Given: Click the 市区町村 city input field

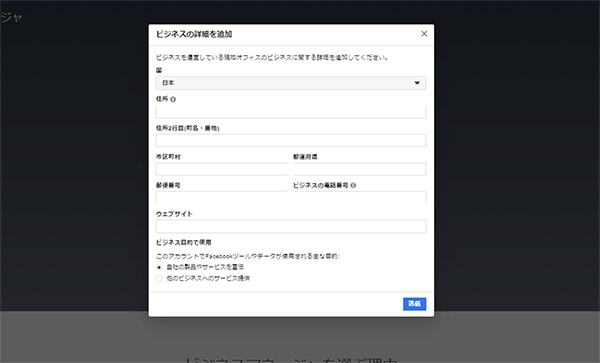Looking at the screenshot, I should (x=222, y=169).
